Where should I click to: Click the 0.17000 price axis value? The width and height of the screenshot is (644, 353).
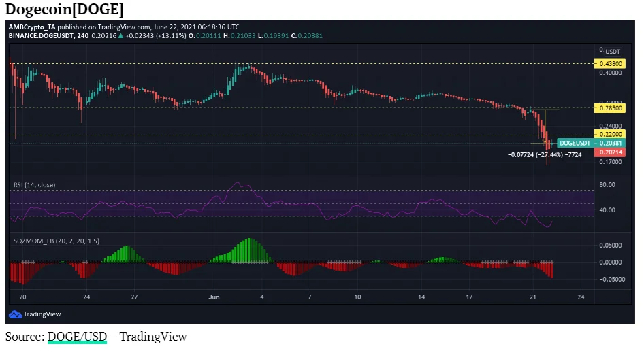click(x=611, y=162)
